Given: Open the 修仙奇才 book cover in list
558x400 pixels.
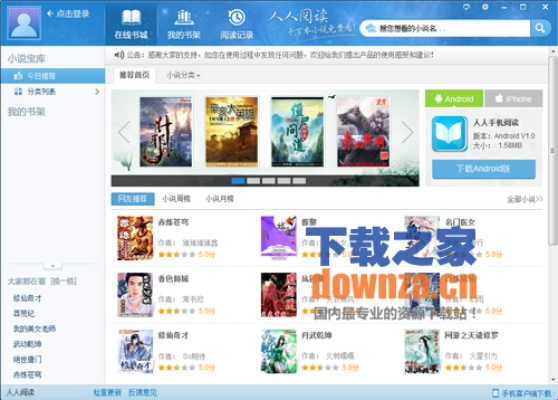Looking at the screenshot, I should (135, 351).
